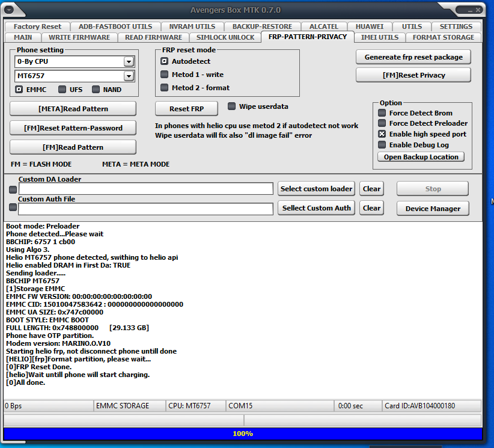Click the [FM]Reset Privacy button
494x448 pixels.
click(x=413, y=75)
